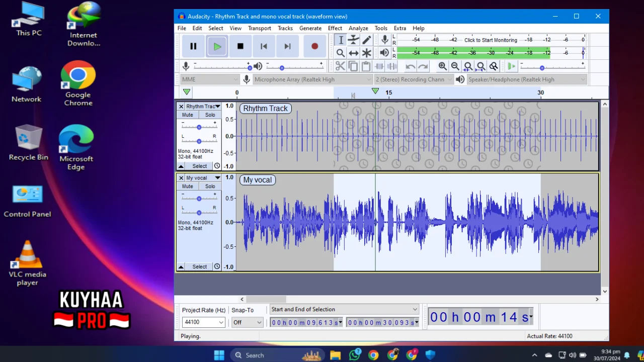Viewport: 644px width, 362px height.
Task: Click the Silence audio selection icon
Action: [392, 66]
